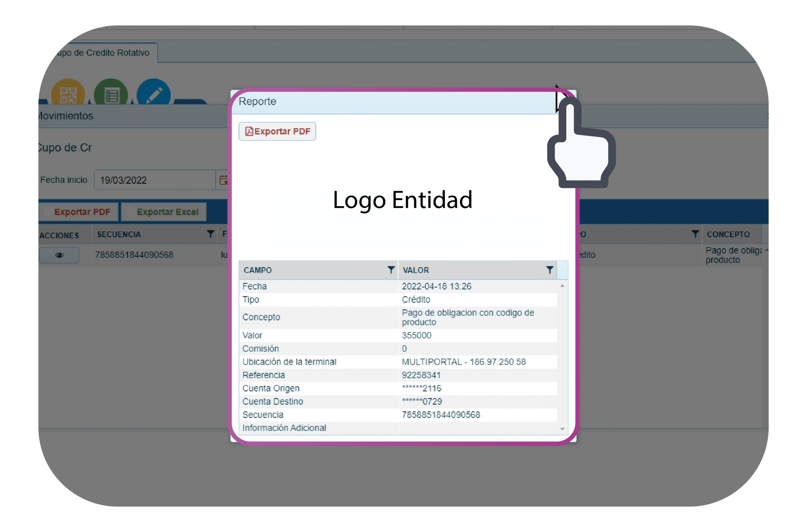Click the eye icon to view movement details
The height and width of the screenshot is (532, 807).
[x=59, y=255]
